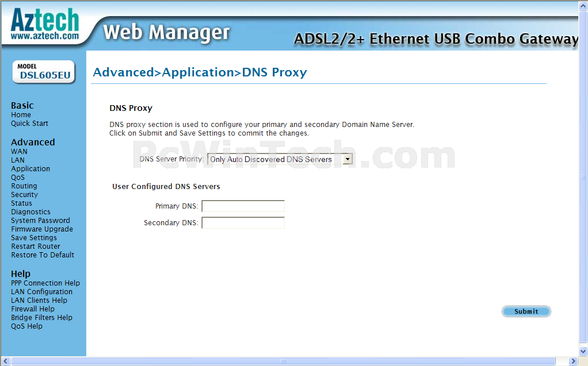
Task: Open the Application menu link
Action: pos(30,168)
